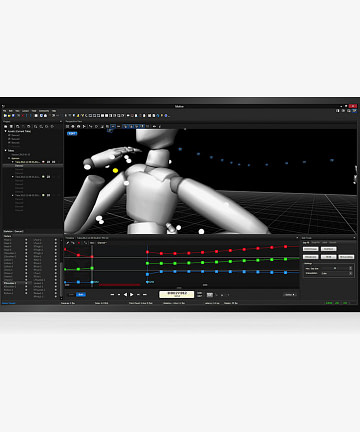The height and width of the screenshot is (432, 360).
Task: Jump to first frame of the take
Action: tap(112, 294)
